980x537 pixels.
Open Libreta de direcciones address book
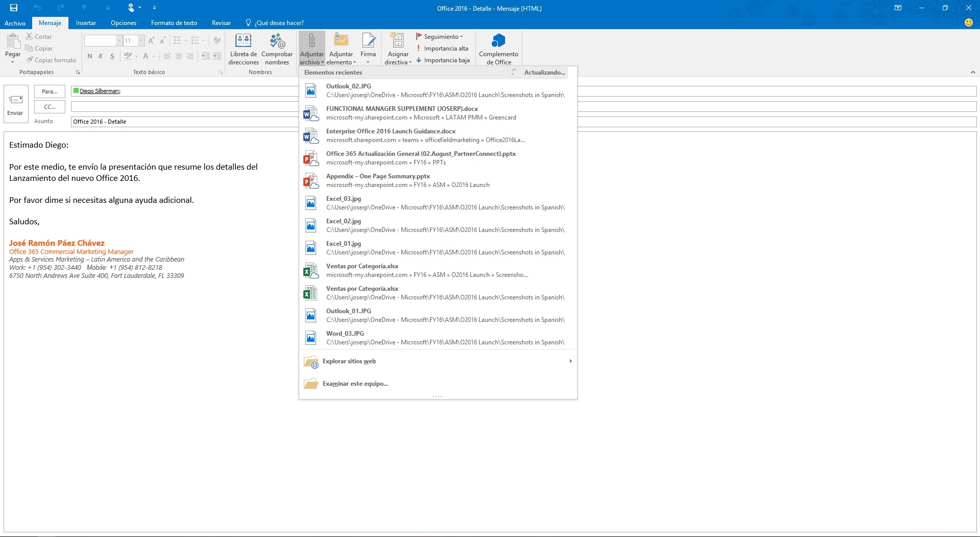[x=244, y=49]
